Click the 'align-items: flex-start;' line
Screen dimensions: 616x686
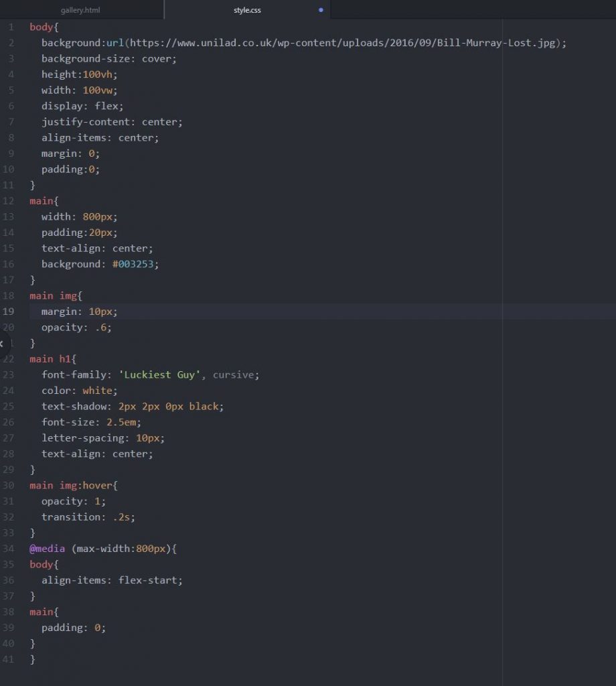point(112,580)
